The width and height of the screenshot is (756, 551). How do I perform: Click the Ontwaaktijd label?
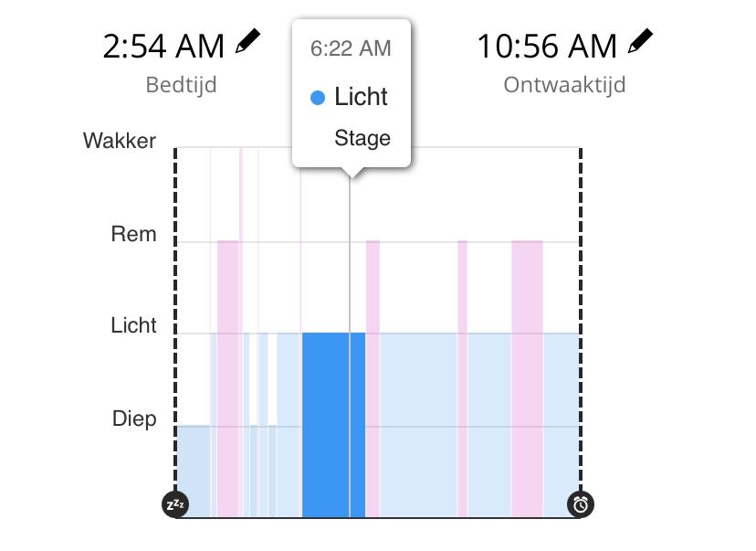pyautogui.click(x=564, y=85)
